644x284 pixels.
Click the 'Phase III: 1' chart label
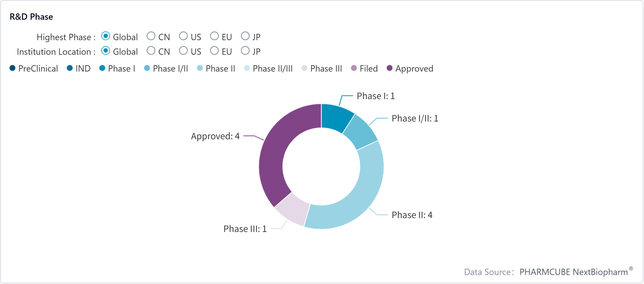(x=245, y=229)
